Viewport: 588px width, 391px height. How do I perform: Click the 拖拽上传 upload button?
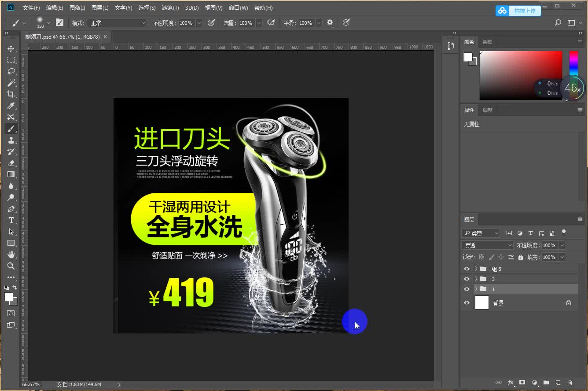pos(518,11)
